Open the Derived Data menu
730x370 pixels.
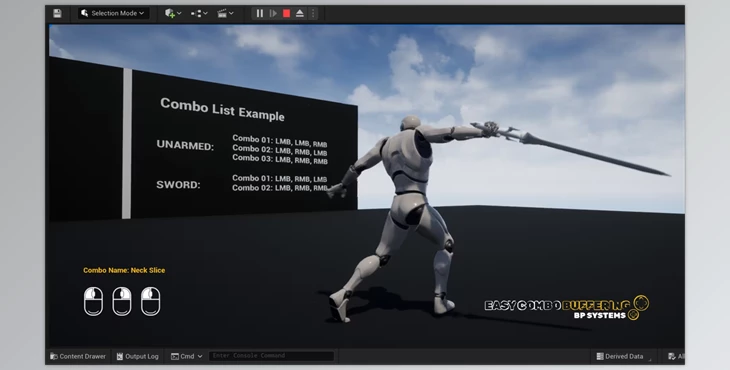coord(620,356)
